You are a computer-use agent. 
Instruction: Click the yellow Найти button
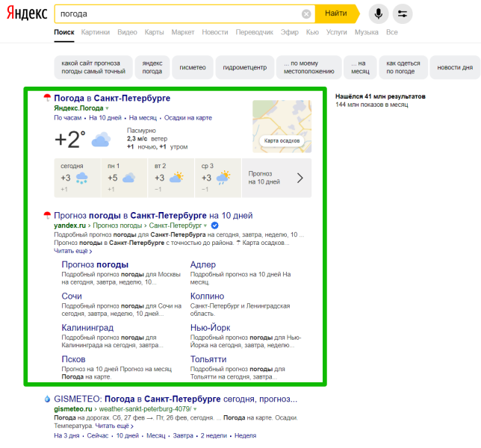click(x=336, y=13)
